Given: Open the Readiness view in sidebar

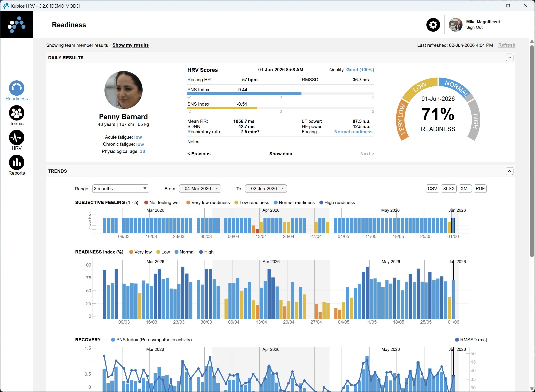Looking at the screenshot, I should point(17,91).
